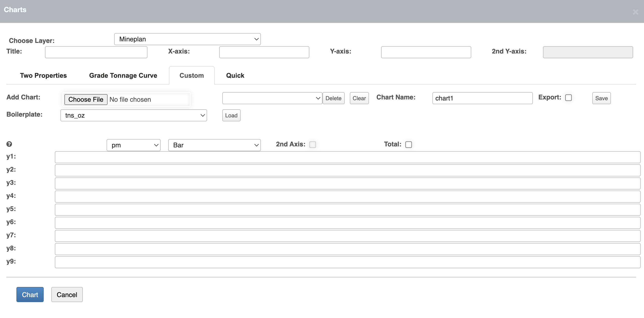The width and height of the screenshot is (644, 318).
Task: Open the Boilerplate dropdown showing tns_oz
Action: 133,115
